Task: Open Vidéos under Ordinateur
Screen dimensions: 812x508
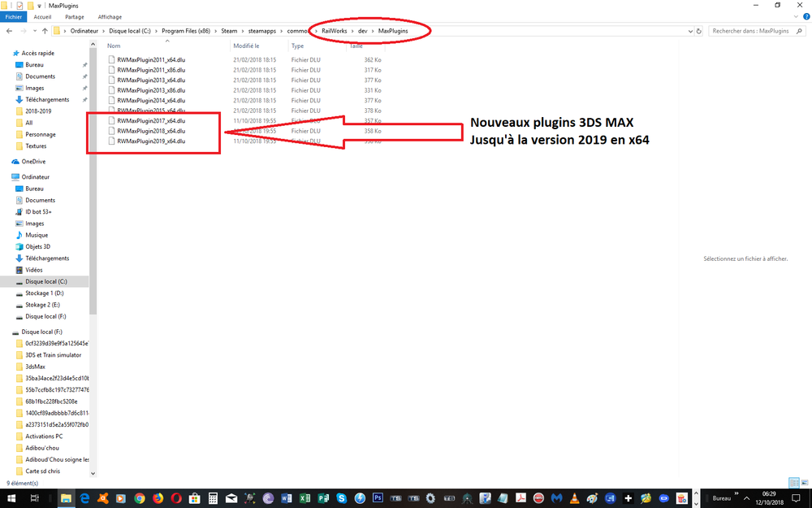Action: pyautogui.click(x=33, y=270)
